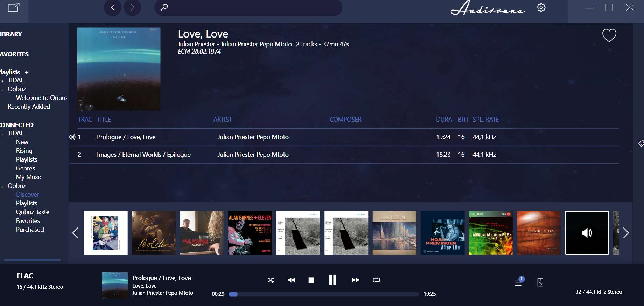Go back with the left arrow button
The width and height of the screenshot is (644, 306).
[113, 7]
